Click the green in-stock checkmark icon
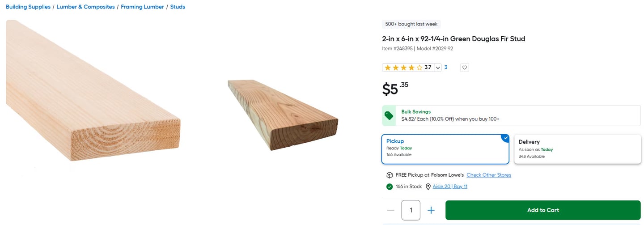Image resolution: width=644 pixels, height=225 pixels. pyautogui.click(x=390, y=187)
